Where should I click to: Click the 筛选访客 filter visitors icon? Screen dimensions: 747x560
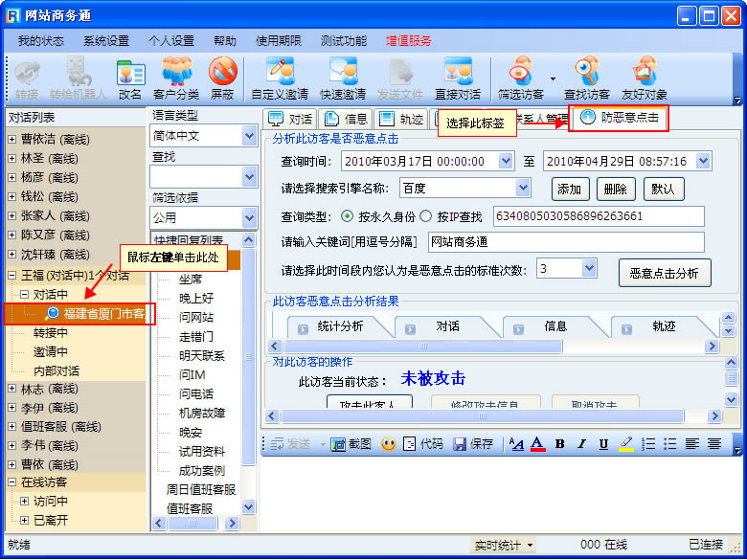[x=521, y=78]
